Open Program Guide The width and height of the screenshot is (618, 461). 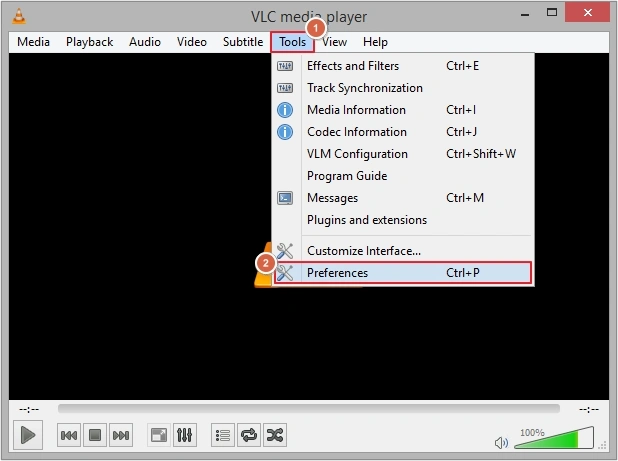coord(402,176)
